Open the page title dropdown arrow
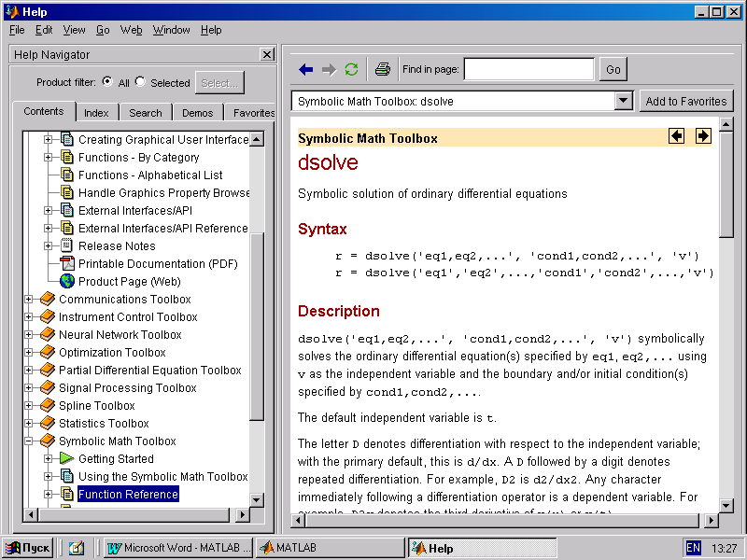This screenshot has height=560, width=747. tap(623, 101)
